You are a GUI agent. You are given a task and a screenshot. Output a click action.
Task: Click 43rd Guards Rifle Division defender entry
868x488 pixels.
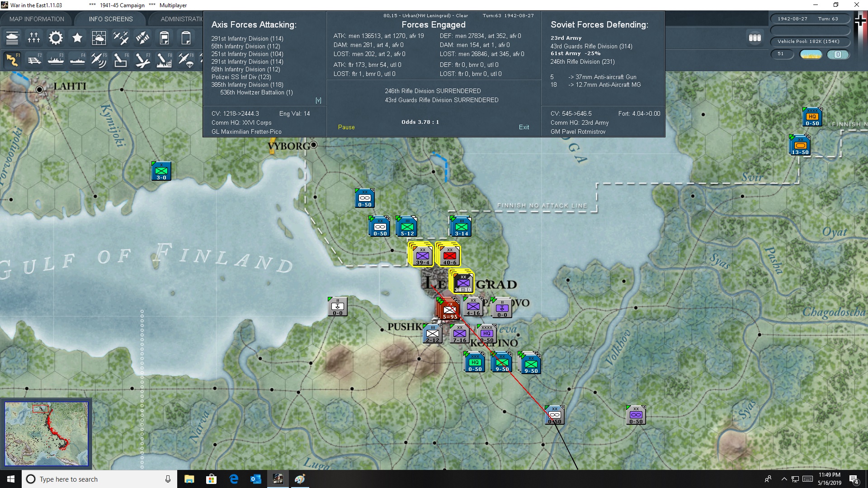pos(591,47)
